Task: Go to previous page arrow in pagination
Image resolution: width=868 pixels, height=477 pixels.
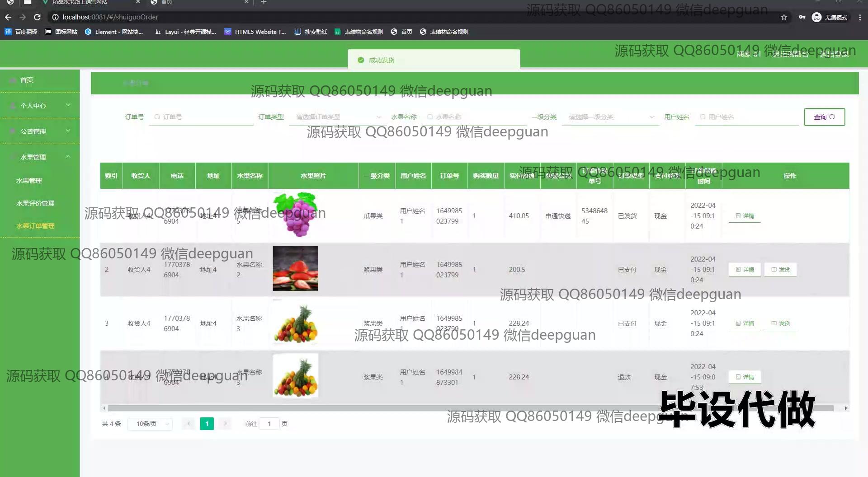Action: click(189, 424)
